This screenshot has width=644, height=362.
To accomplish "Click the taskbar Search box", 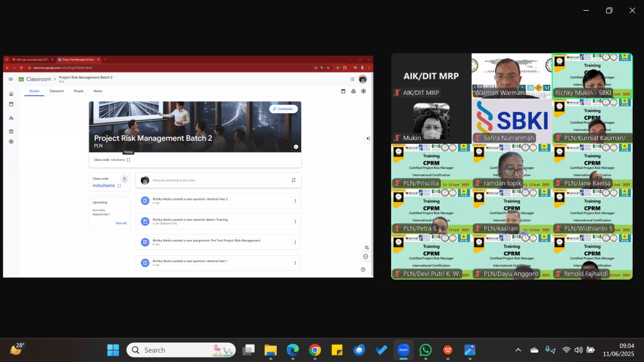I will point(181,349).
